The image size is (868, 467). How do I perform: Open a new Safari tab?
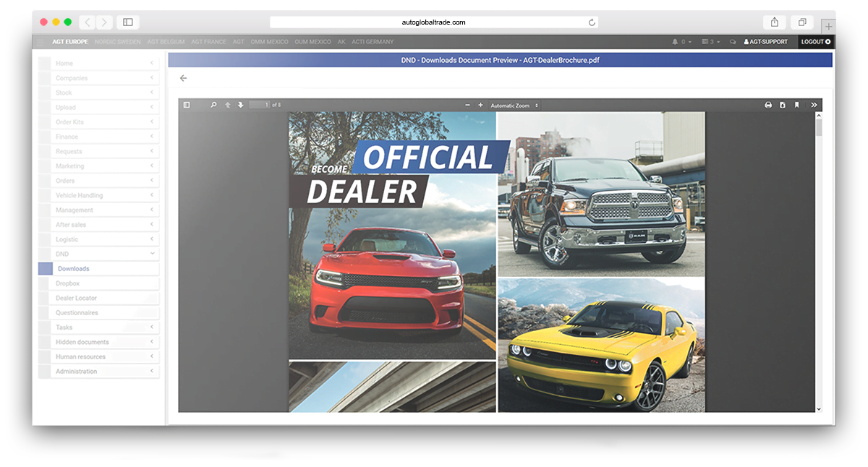click(x=828, y=26)
